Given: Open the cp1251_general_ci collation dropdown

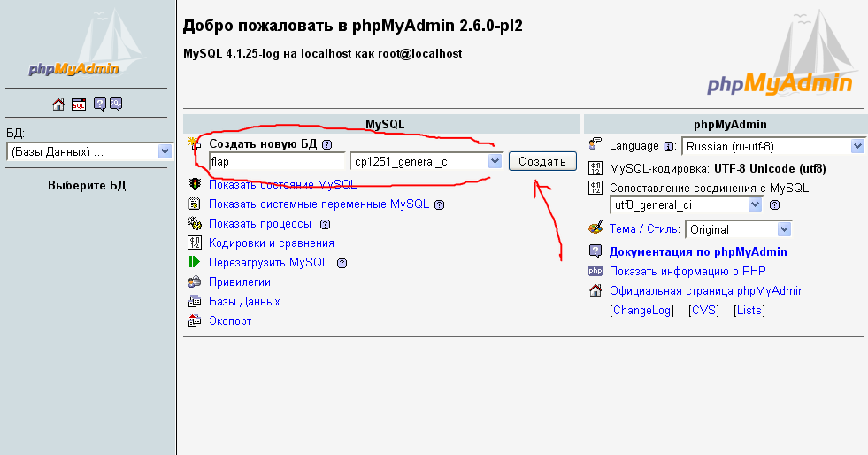Looking at the screenshot, I should coord(426,162).
